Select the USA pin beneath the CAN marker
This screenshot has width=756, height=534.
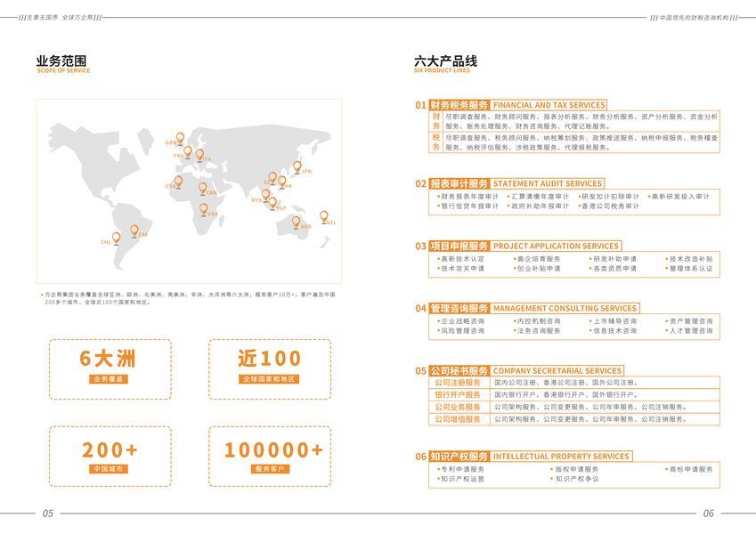tap(203, 210)
